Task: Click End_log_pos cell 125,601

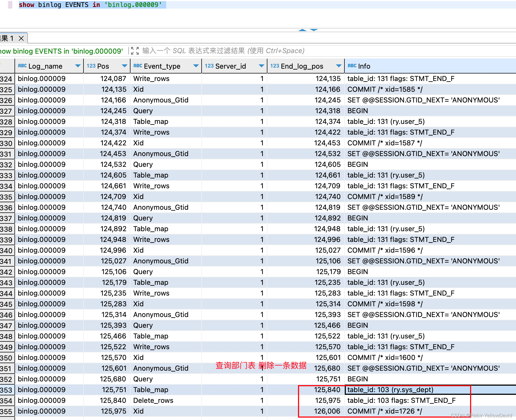Action: click(x=306, y=358)
